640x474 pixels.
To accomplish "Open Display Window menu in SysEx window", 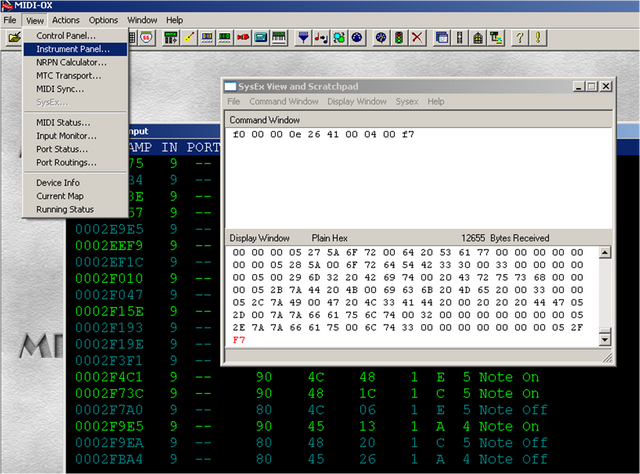I will point(357,101).
